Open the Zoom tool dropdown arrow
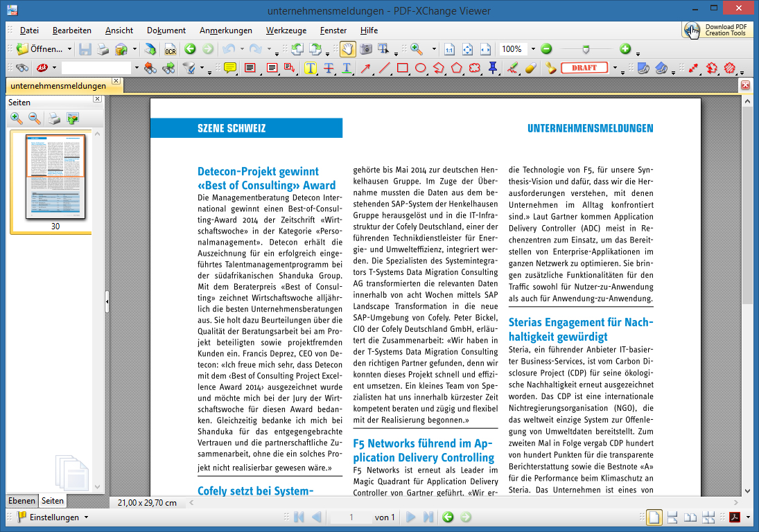Viewport: 759px width, 532px height. tap(434, 49)
